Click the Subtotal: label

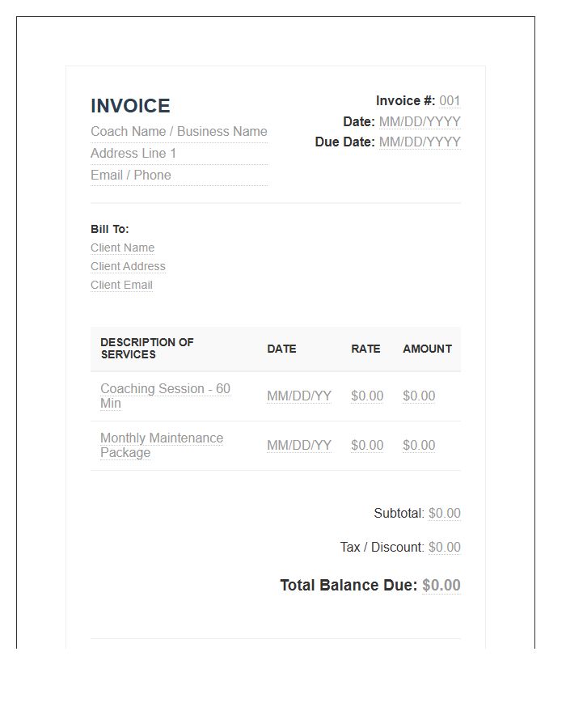[399, 514]
